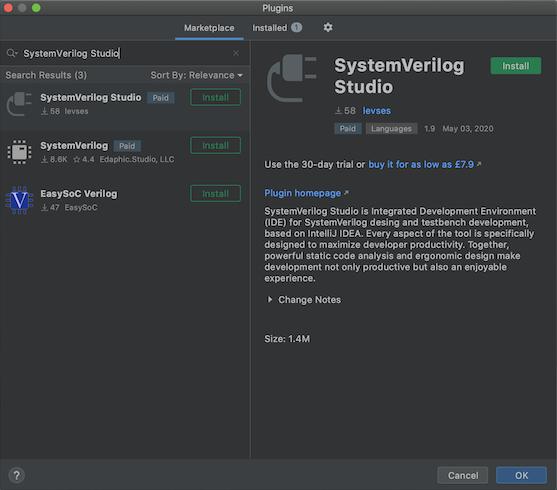
Task: Click the SystemVerilog Studio plug icon in results
Action: (19, 104)
